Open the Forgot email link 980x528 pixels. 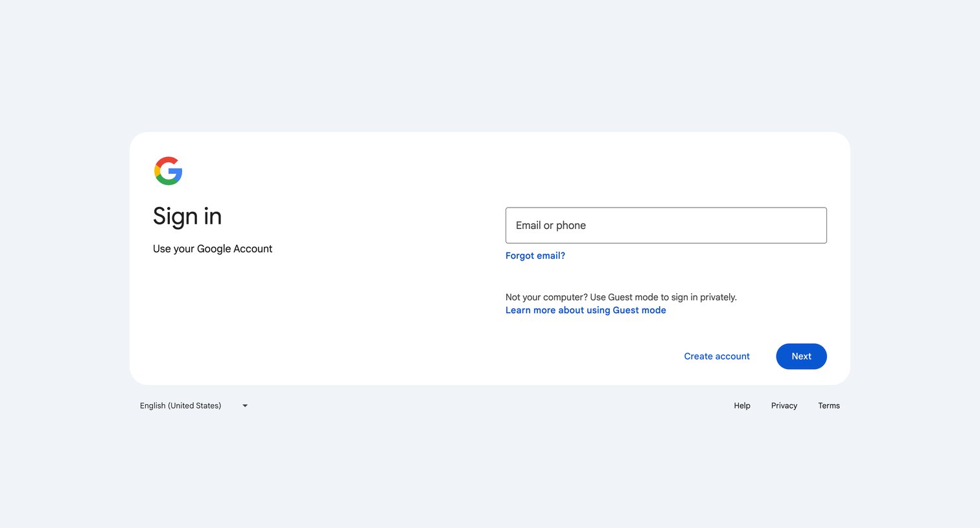tap(535, 256)
